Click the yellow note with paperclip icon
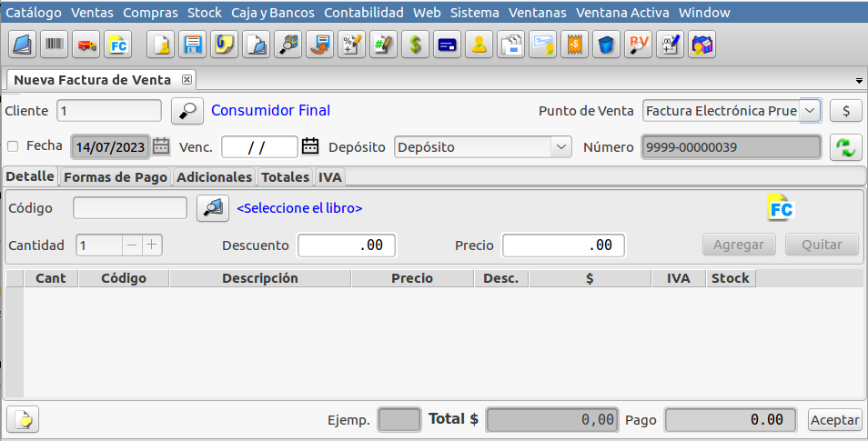The height and width of the screenshot is (441, 868). pyautogui.click(x=224, y=45)
